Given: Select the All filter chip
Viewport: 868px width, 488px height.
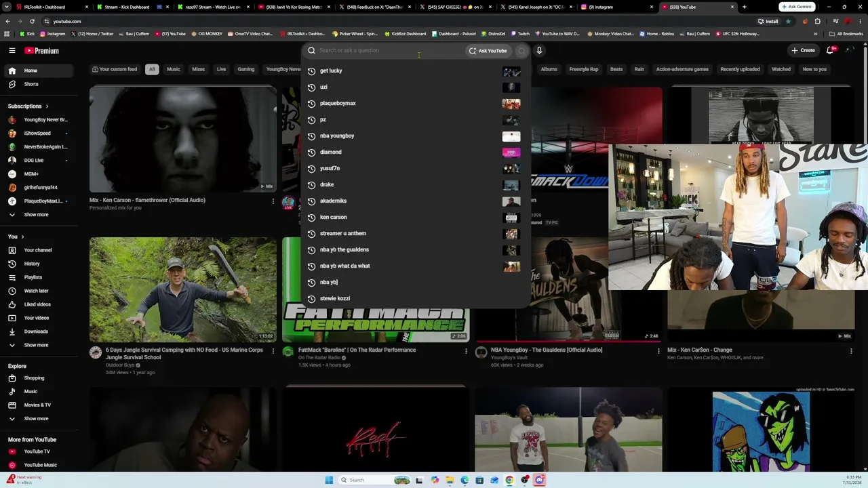Looking at the screenshot, I should [152, 69].
